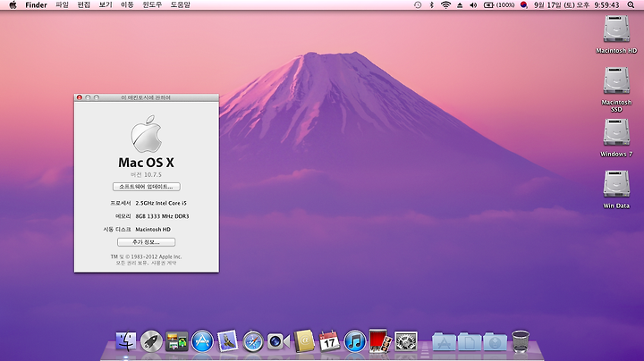Click the 2.5GHz Intel Core i5 text
The height and width of the screenshot is (361, 644).
tap(161, 203)
